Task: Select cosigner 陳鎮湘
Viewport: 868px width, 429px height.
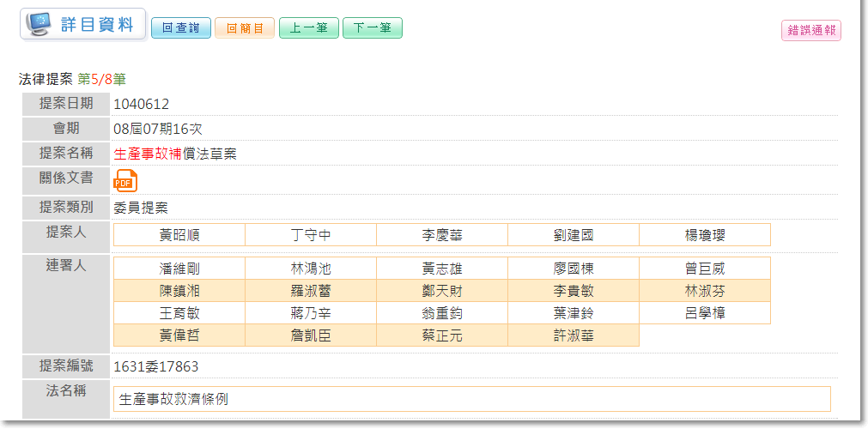Action: (x=179, y=291)
